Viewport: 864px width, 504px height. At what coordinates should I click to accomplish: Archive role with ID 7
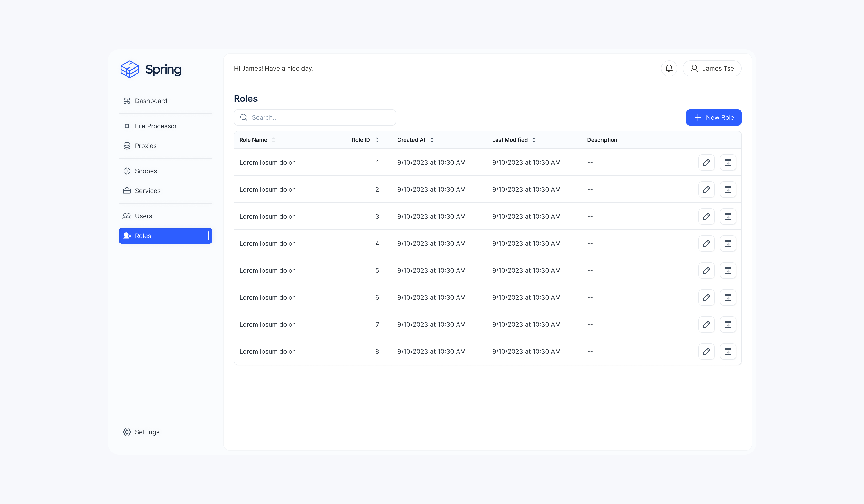728,324
